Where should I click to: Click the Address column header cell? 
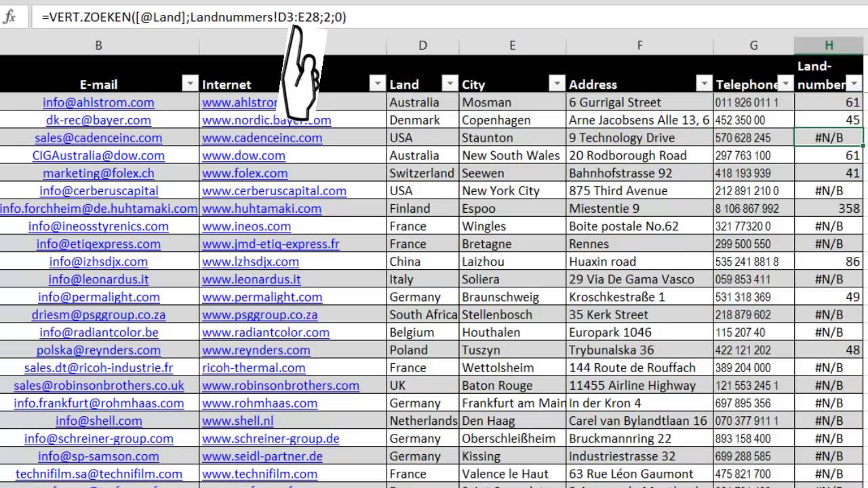click(x=639, y=74)
